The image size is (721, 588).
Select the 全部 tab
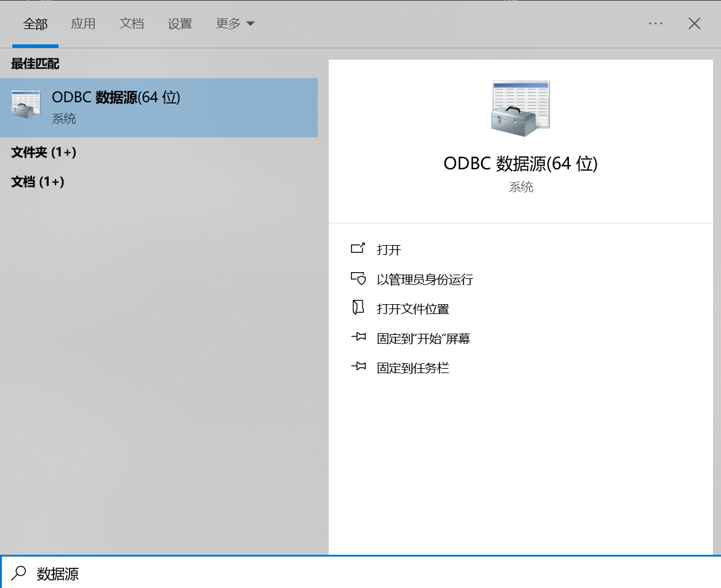pos(35,23)
